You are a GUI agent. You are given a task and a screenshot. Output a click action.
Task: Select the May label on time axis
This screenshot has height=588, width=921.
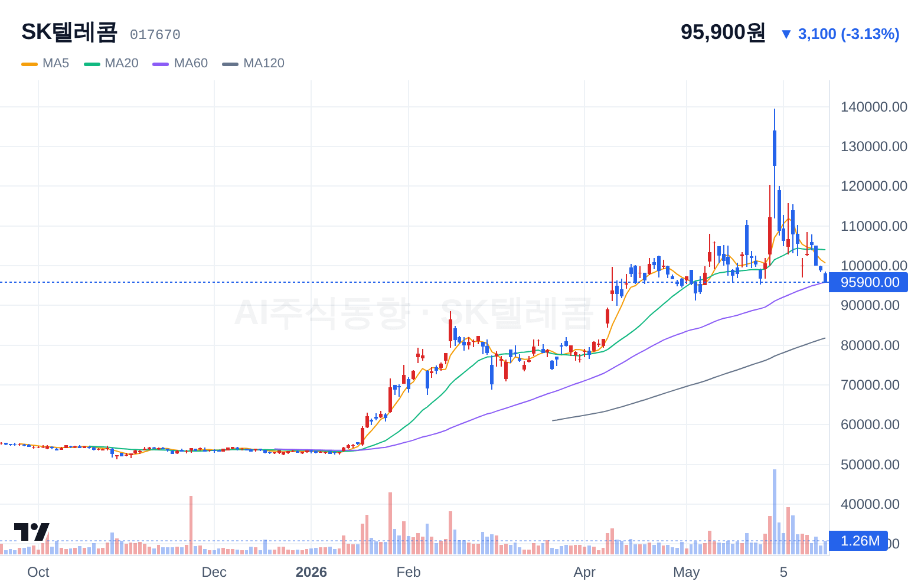[687, 572]
